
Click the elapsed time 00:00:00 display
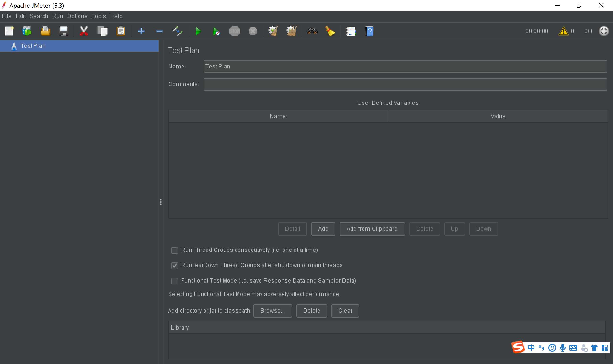tap(537, 31)
